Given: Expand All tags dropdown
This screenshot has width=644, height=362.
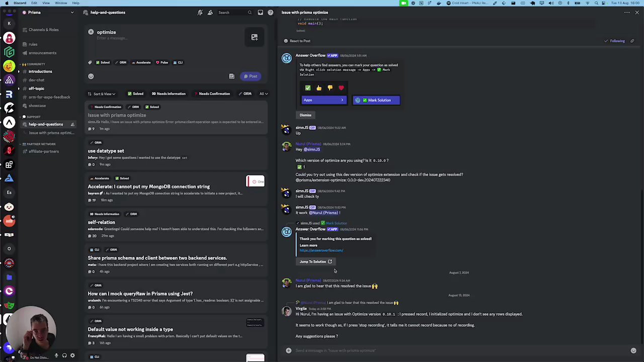Looking at the screenshot, I should point(264,94).
